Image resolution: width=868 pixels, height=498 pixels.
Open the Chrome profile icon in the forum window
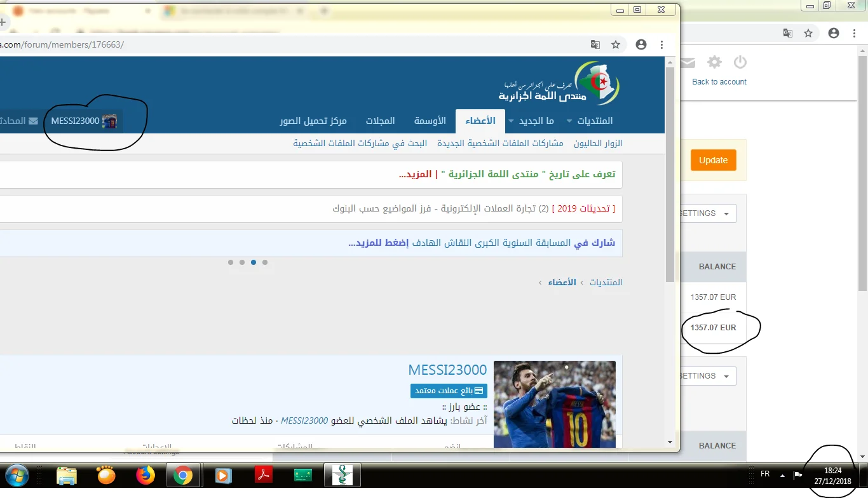(x=641, y=44)
